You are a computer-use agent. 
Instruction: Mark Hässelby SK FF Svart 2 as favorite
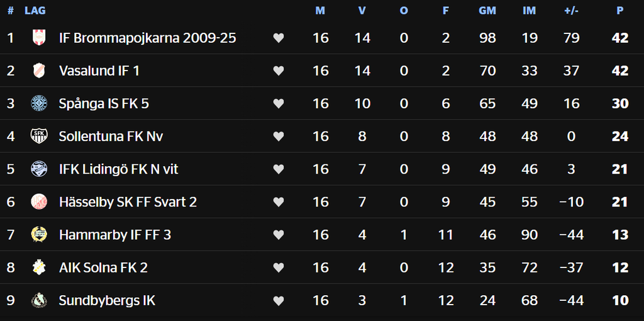coord(279,202)
